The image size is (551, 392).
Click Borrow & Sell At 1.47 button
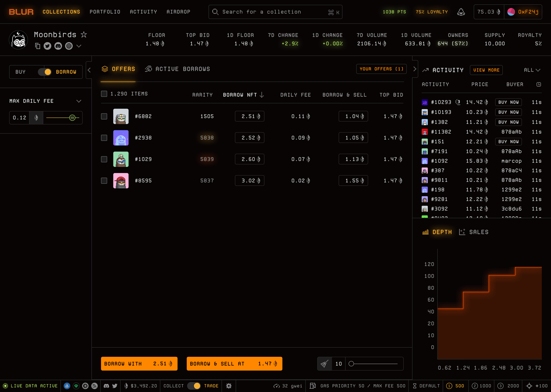[x=235, y=363]
